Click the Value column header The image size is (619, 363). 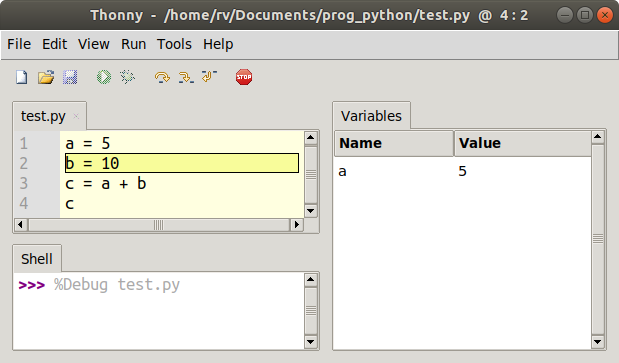(x=523, y=143)
